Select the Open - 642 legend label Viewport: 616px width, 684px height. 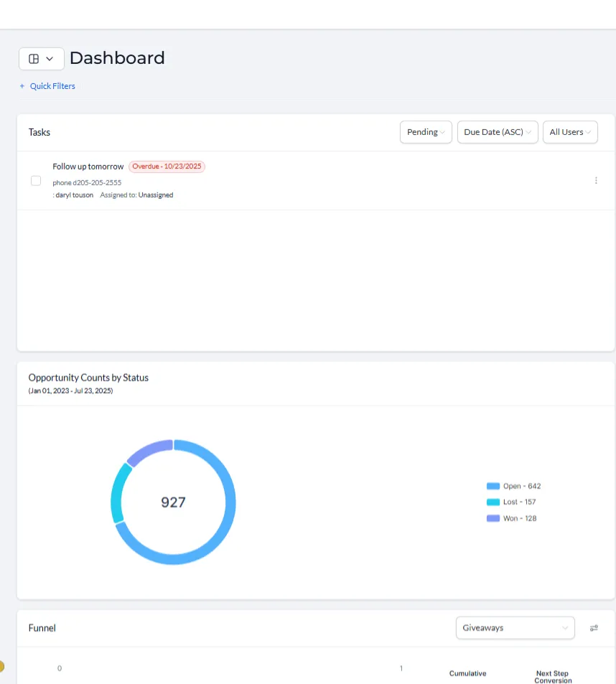click(x=522, y=486)
